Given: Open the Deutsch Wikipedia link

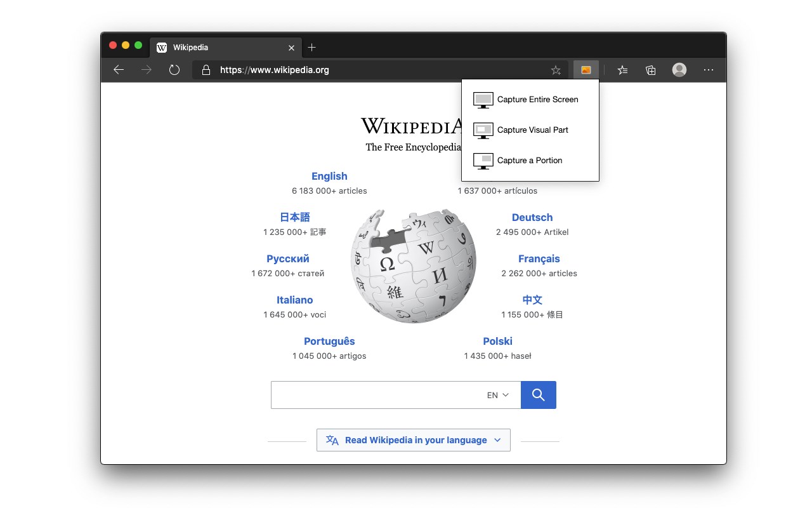Looking at the screenshot, I should [x=532, y=217].
